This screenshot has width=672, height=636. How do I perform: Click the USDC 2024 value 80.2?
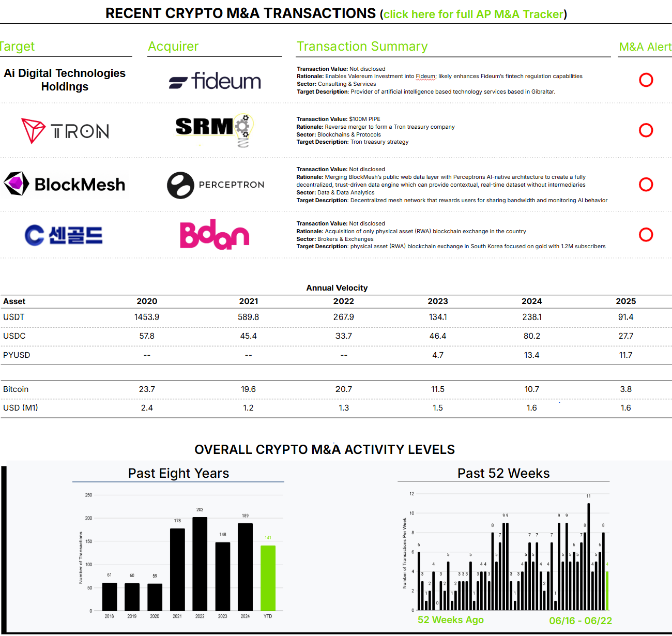[x=532, y=336]
